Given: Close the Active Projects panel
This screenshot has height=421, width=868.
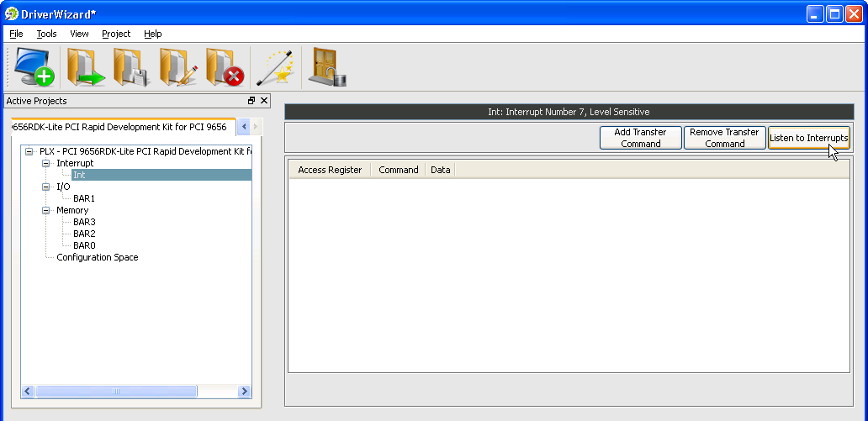Looking at the screenshot, I should [264, 101].
